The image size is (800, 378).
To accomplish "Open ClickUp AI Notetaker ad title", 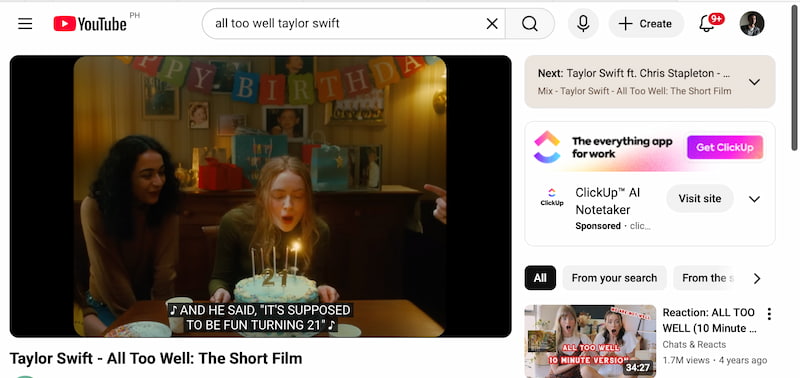I will pos(608,201).
